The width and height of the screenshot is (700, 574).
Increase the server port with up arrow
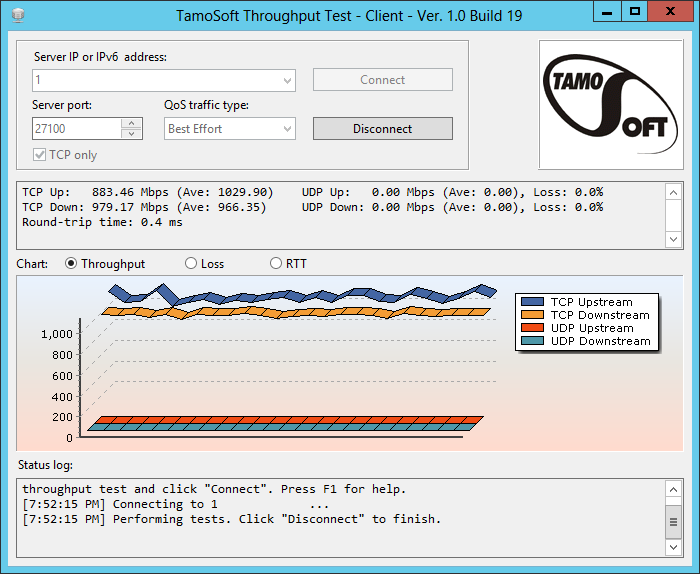(x=131, y=123)
